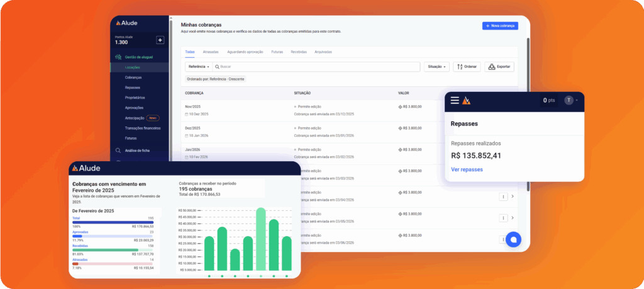Click the Ordenar sort button
644x289 pixels.
tap(467, 66)
